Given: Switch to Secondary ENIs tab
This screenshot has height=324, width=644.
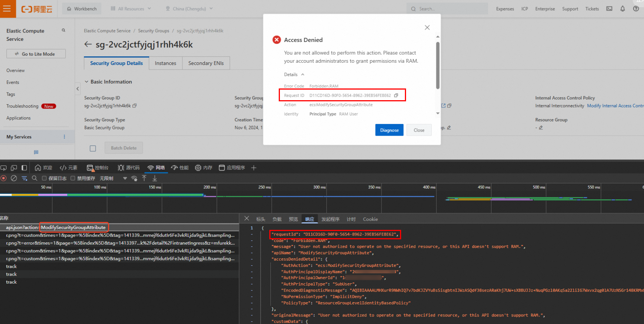Looking at the screenshot, I should coord(206,63).
